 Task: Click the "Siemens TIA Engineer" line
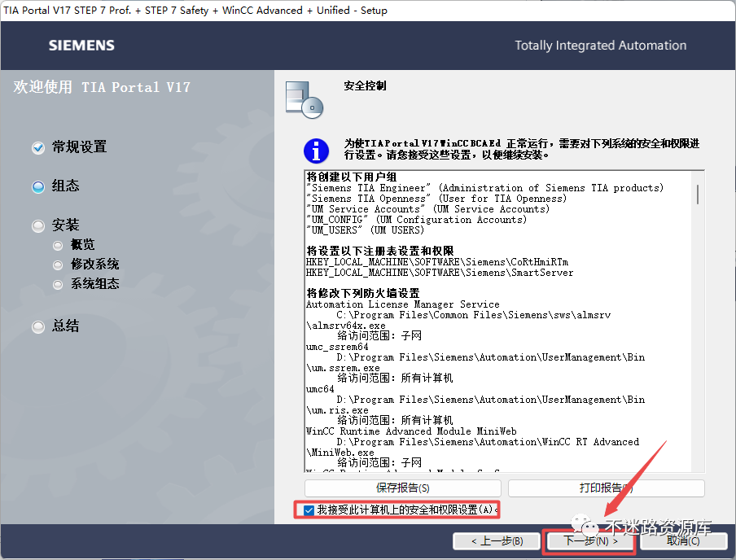(x=485, y=188)
